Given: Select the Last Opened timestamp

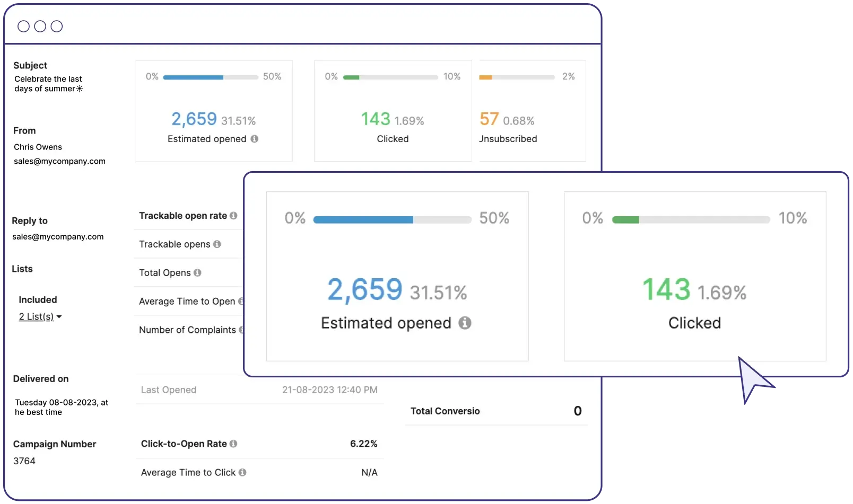Looking at the screenshot, I should click(x=329, y=390).
